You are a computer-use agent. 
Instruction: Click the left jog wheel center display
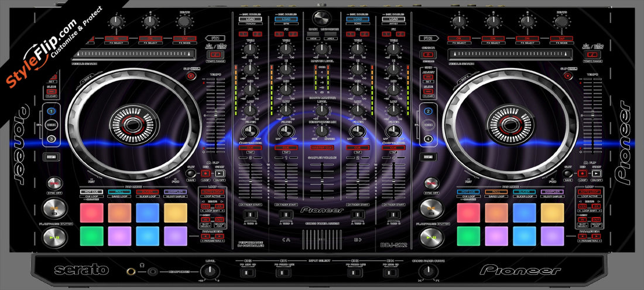(x=133, y=124)
